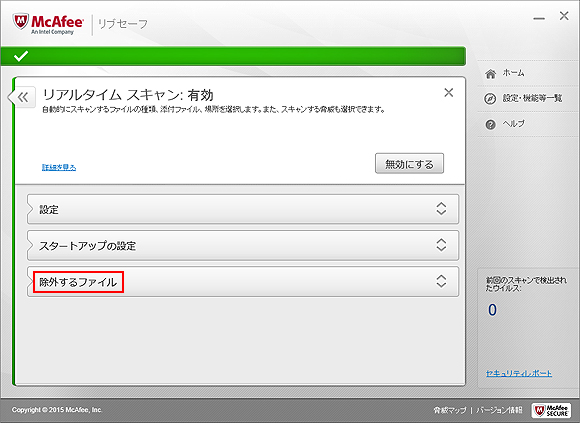Expand the 除外するファイル section arrows
580x423 pixels.
pos(441,281)
